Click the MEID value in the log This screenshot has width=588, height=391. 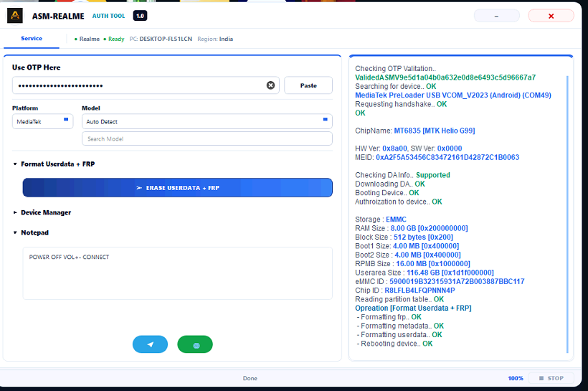447,157
